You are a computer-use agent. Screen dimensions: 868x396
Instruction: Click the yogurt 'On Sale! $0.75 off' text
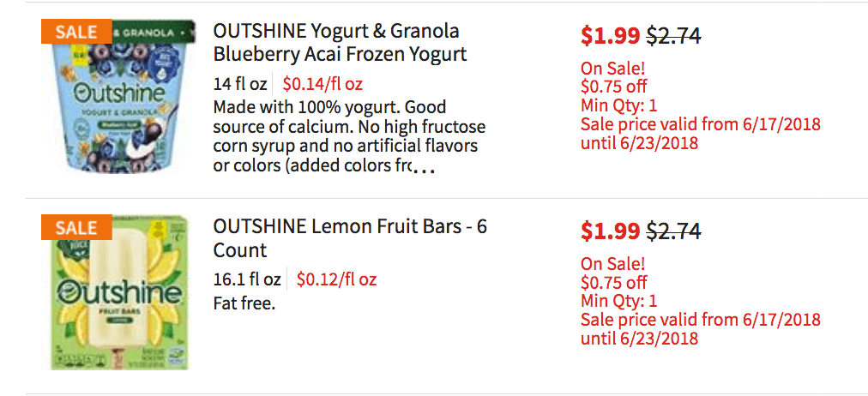click(613, 78)
